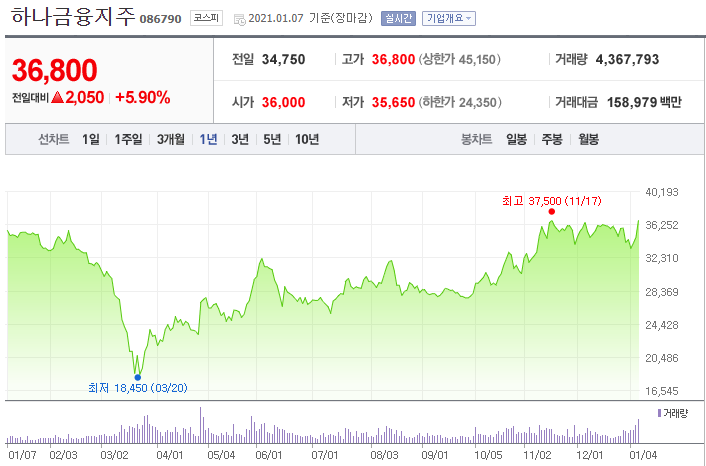The width and height of the screenshot is (706, 466).
Task: Click the 하한가 24,350 text
Action: click(x=460, y=102)
